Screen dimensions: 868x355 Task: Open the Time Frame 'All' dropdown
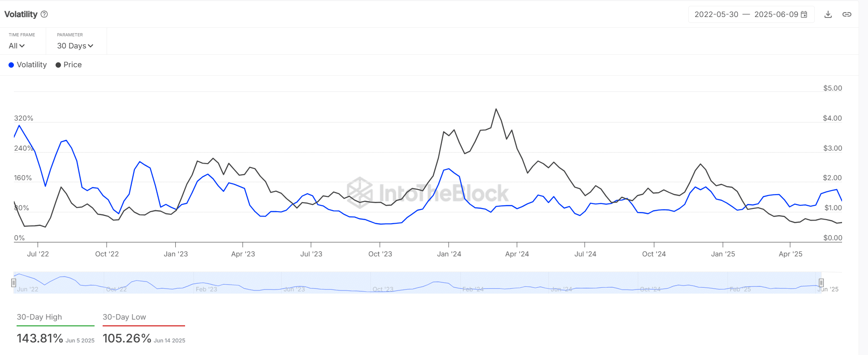[17, 46]
